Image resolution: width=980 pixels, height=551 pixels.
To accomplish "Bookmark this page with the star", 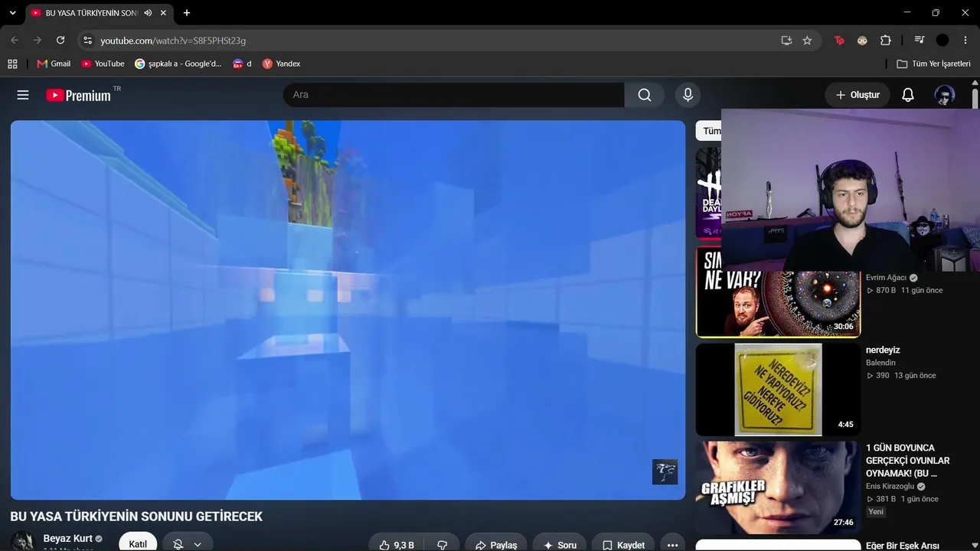I will (x=807, y=41).
